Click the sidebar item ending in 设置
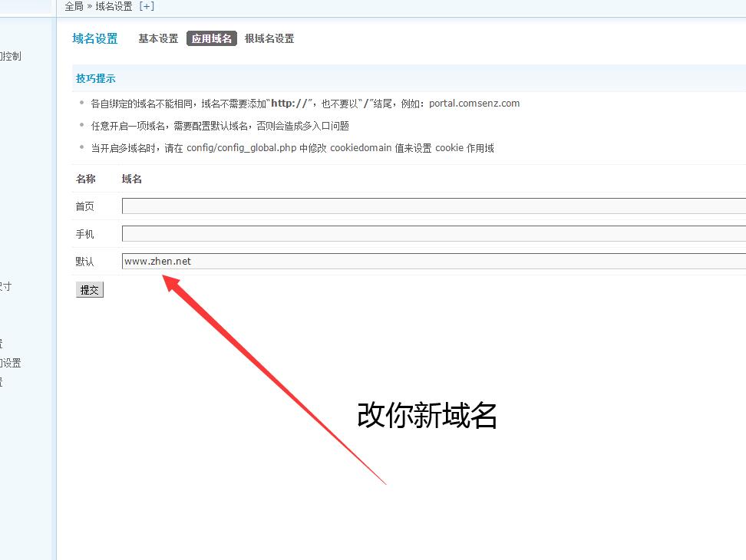Viewport: 746px width, 560px height. 10,363
